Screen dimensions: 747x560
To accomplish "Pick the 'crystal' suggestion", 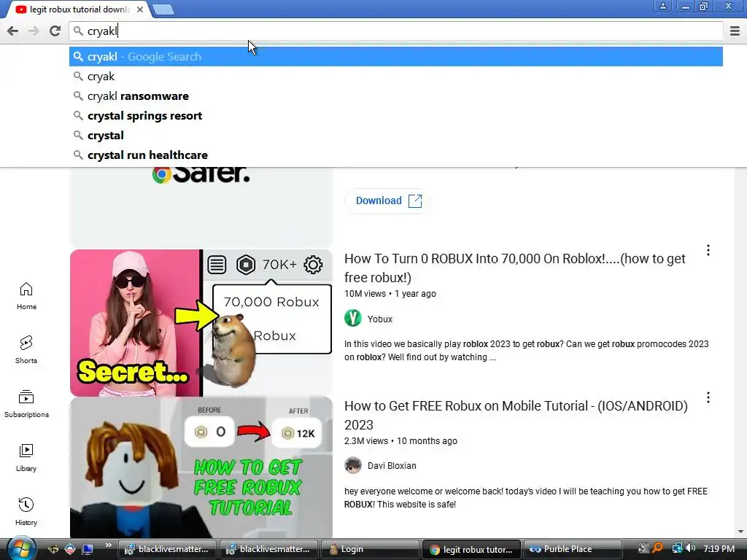I will tap(396, 135).
